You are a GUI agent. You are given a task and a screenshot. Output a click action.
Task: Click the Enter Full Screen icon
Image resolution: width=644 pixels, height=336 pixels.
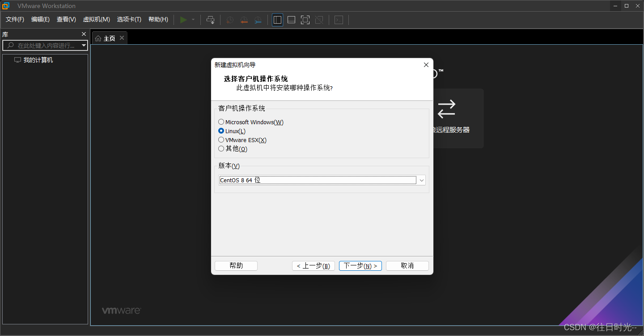[305, 20]
